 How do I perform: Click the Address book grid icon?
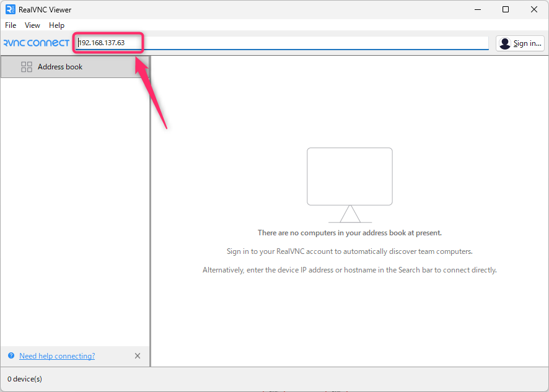(27, 67)
